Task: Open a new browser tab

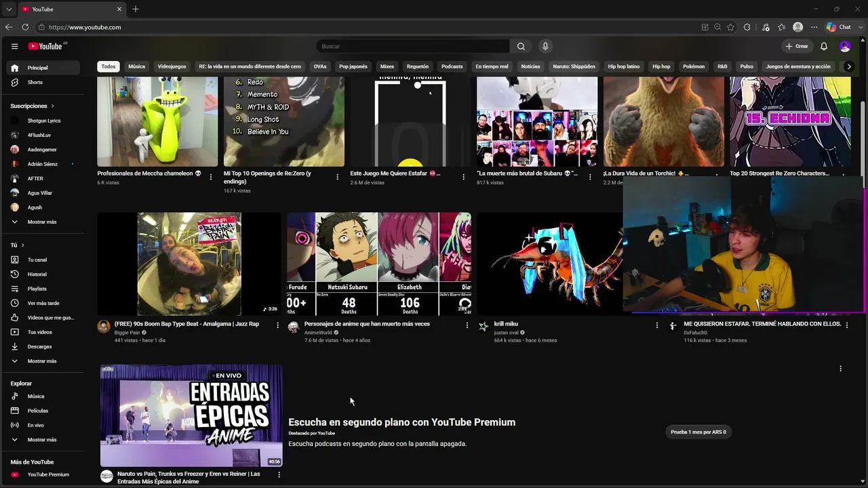Action: [x=136, y=9]
